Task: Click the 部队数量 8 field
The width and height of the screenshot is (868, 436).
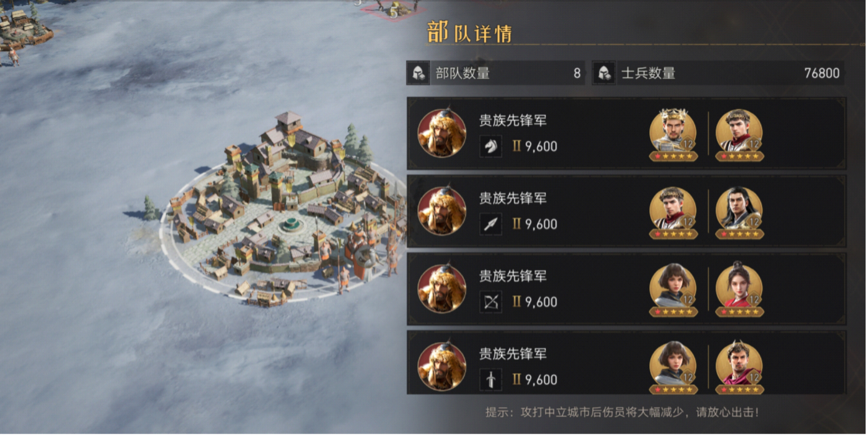Action: pos(496,74)
